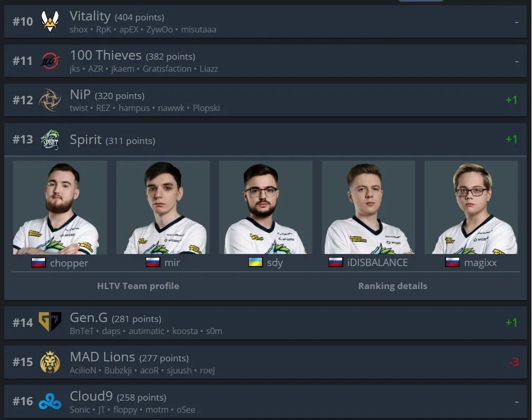Open HLTV Team profile link
Viewport: 532px width, 420px height.
(138, 286)
